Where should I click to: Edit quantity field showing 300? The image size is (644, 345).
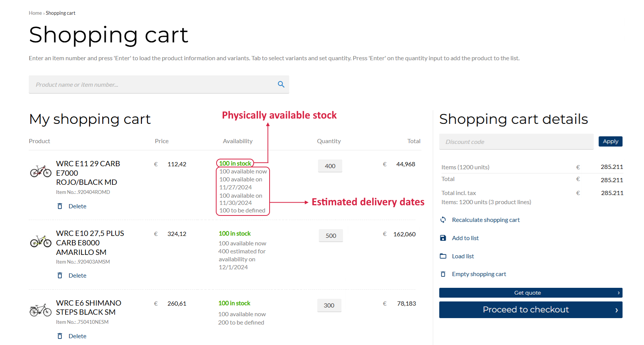tap(329, 305)
